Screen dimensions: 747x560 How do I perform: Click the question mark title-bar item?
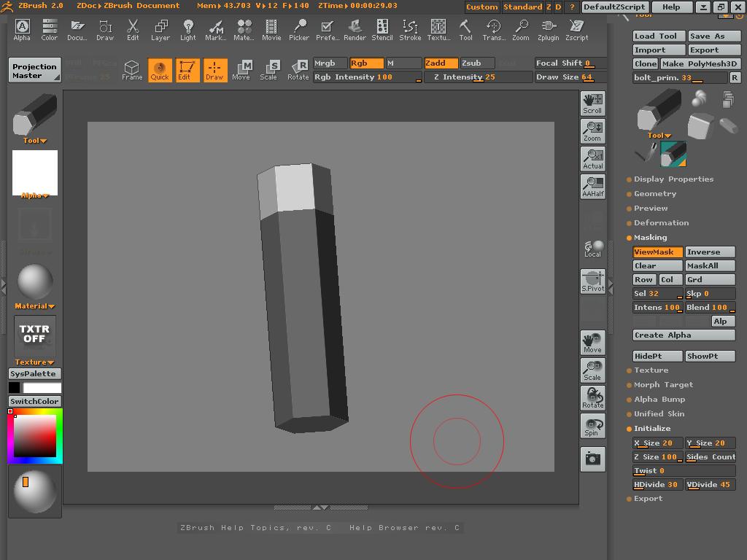tap(572, 7)
